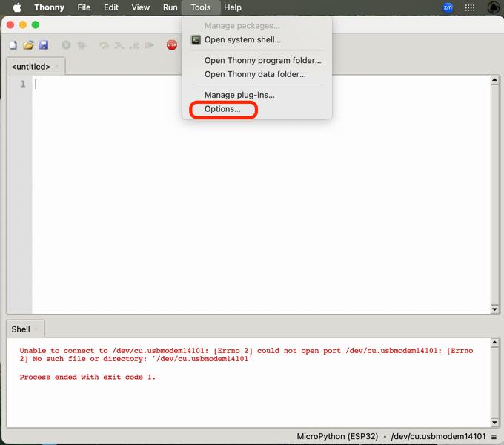Create a new file with toolbar icon
The width and height of the screenshot is (504, 445).
point(13,45)
